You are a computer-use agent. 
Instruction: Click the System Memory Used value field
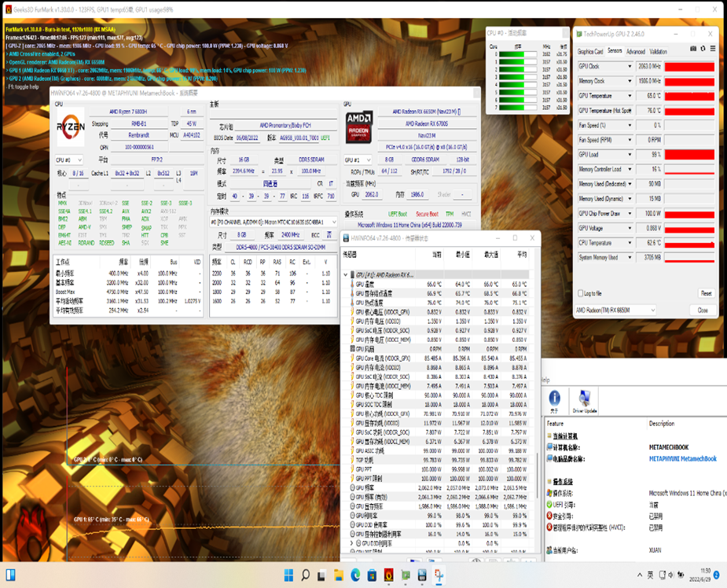(649, 257)
